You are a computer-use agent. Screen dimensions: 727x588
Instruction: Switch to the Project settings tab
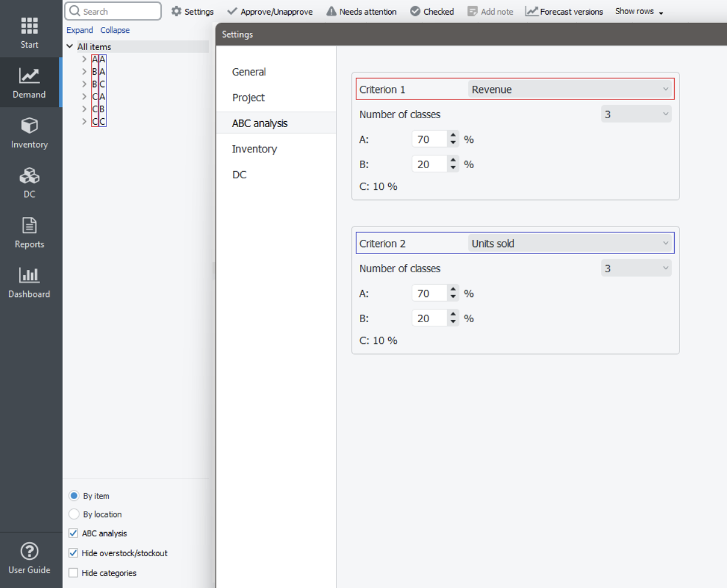coord(248,98)
